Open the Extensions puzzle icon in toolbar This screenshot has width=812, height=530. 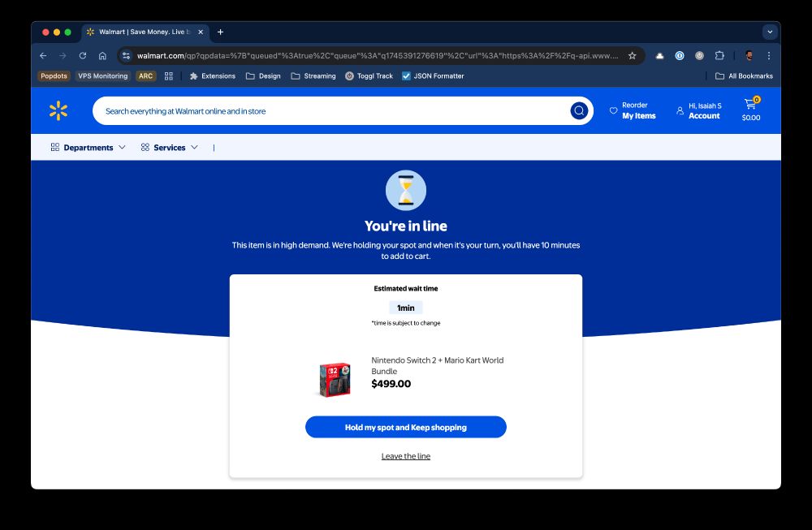[719, 55]
